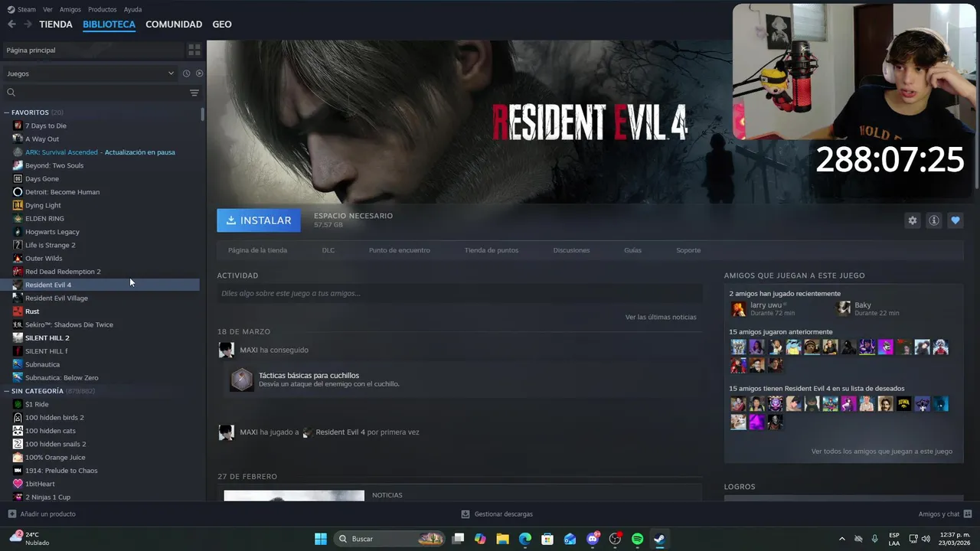Open advanced filter options icon
Screen dimensions: 980x551
pos(194,93)
